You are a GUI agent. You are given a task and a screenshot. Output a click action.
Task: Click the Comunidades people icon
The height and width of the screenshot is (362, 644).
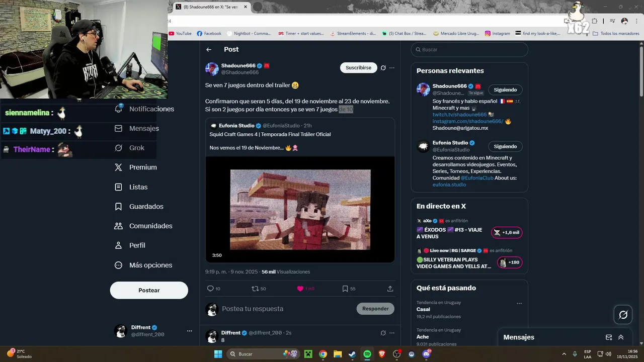tap(119, 226)
